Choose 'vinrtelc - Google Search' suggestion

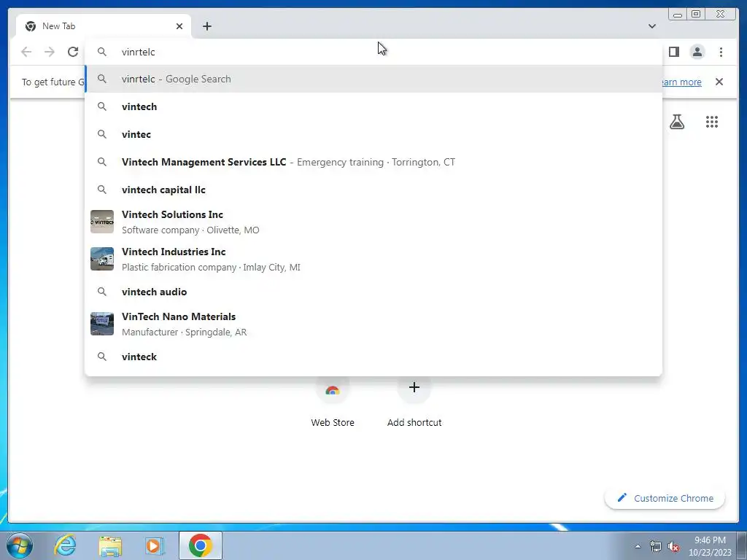click(373, 79)
